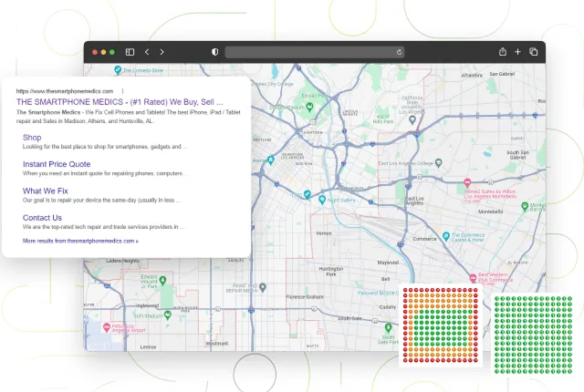Select the Inglewood map label
Image resolution: width=584 pixels, height=392 pixels.
(x=148, y=305)
